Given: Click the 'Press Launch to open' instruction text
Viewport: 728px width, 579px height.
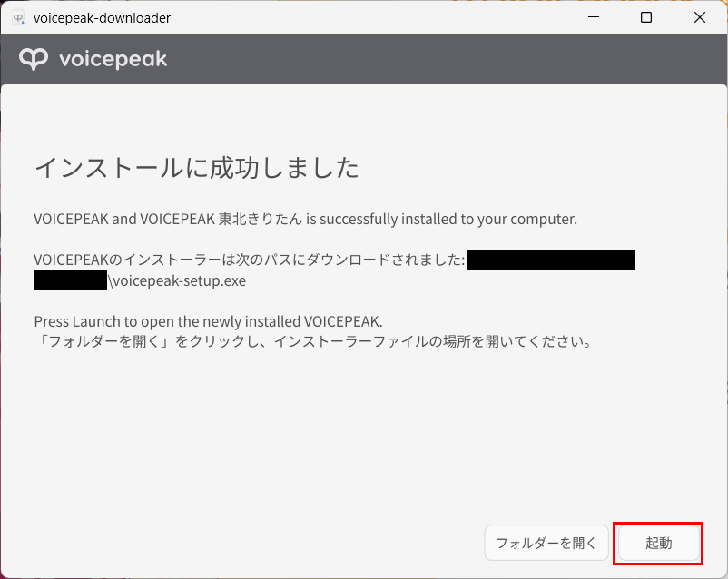Looking at the screenshot, I should 208,321.
